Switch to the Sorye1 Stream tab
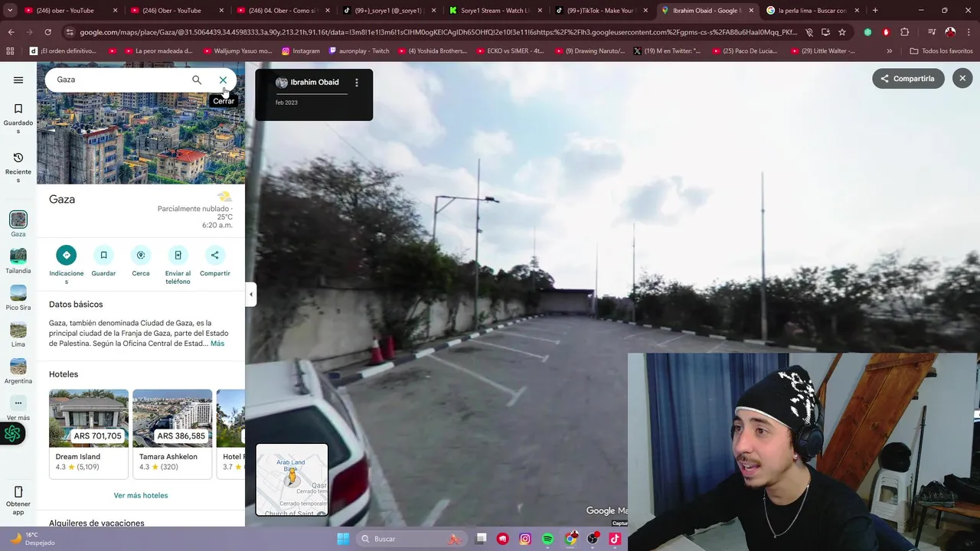980x551 pixels. (x=495, y=11)
